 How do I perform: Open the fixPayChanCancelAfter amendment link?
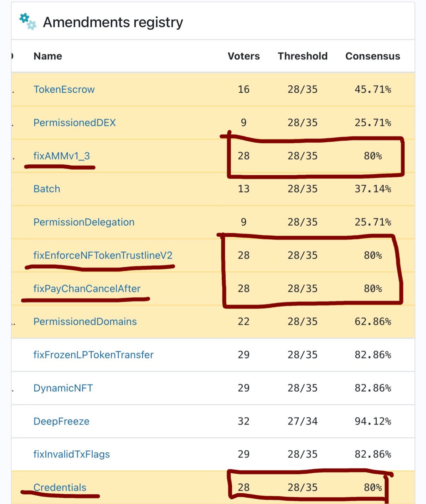87,289
